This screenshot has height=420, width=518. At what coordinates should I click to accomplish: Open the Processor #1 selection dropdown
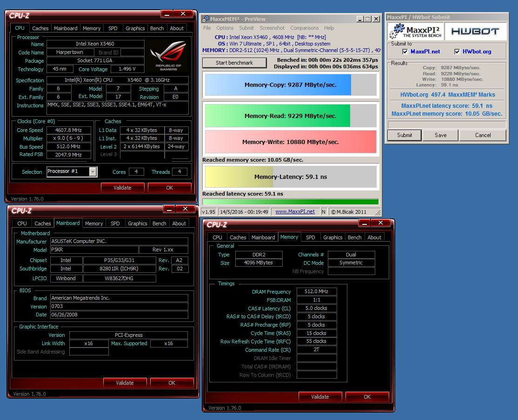coord(93,172)
